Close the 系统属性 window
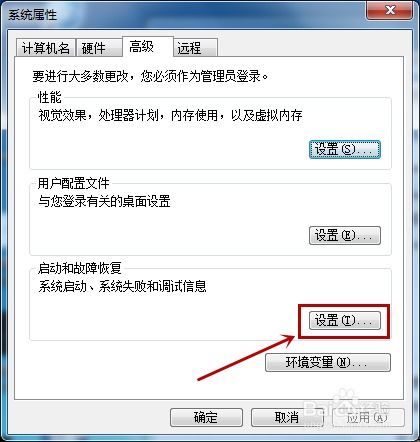The image size is (420, 442). click(x=390, y=10)
